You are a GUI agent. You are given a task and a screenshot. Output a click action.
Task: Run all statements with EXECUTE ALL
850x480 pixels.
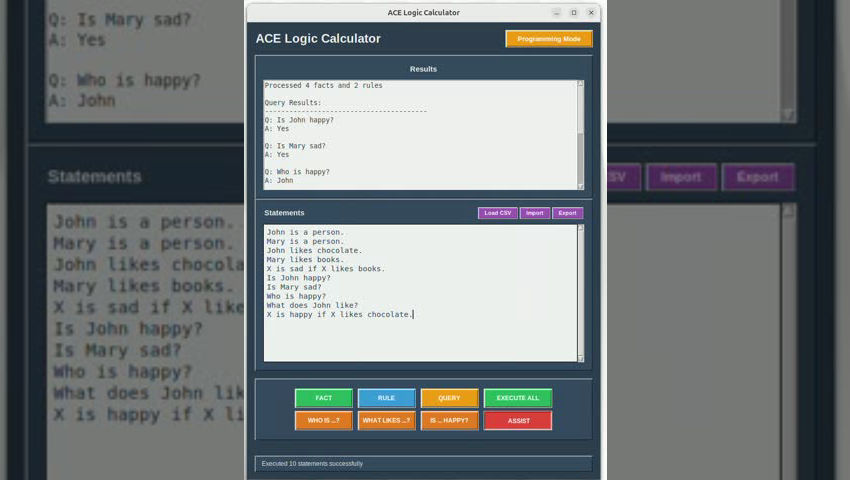(517, 398)
